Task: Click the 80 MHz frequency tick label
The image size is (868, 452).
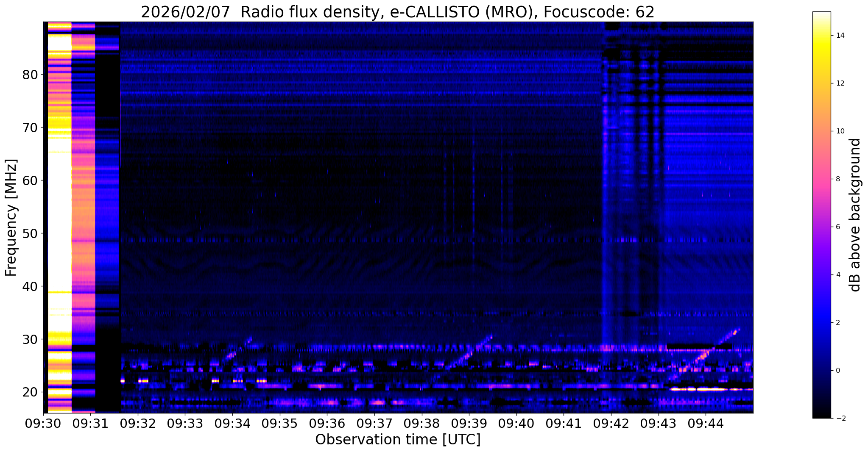Action: (30, 75)
